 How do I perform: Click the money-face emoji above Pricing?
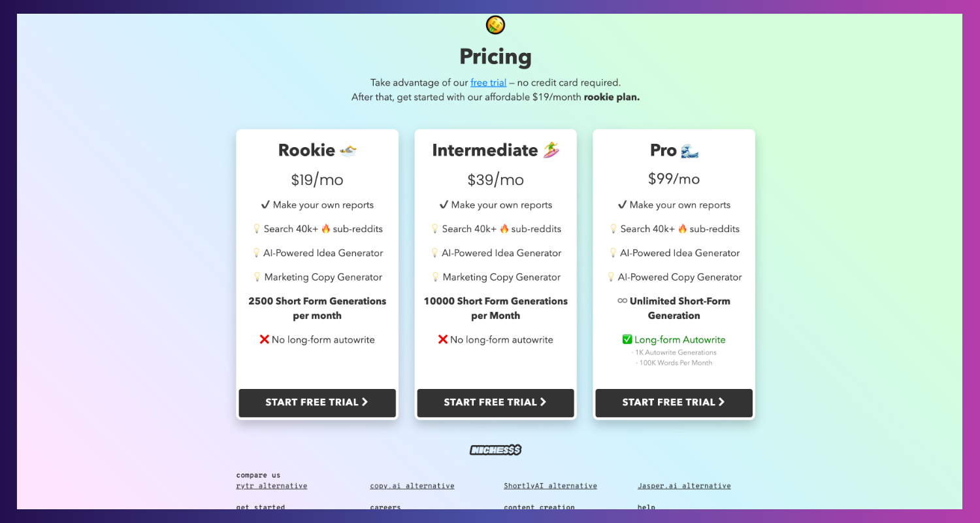(x=495, y=25)
